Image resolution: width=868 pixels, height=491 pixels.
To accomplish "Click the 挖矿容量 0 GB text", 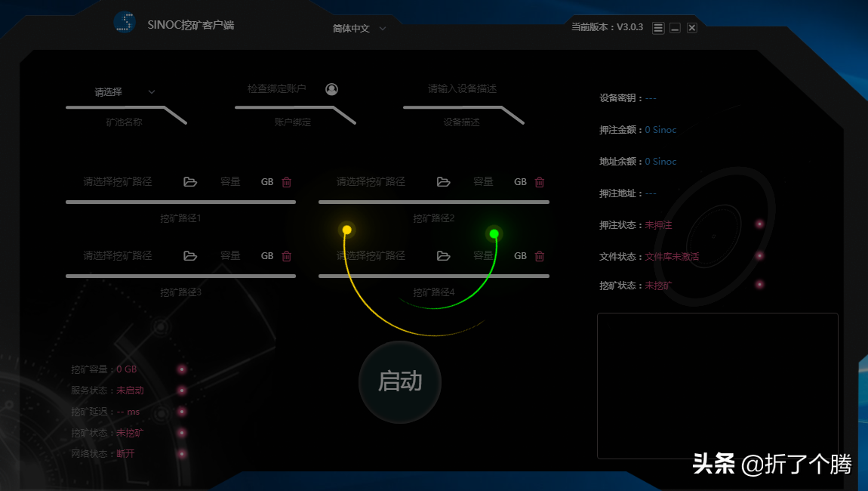I will 103,369.
